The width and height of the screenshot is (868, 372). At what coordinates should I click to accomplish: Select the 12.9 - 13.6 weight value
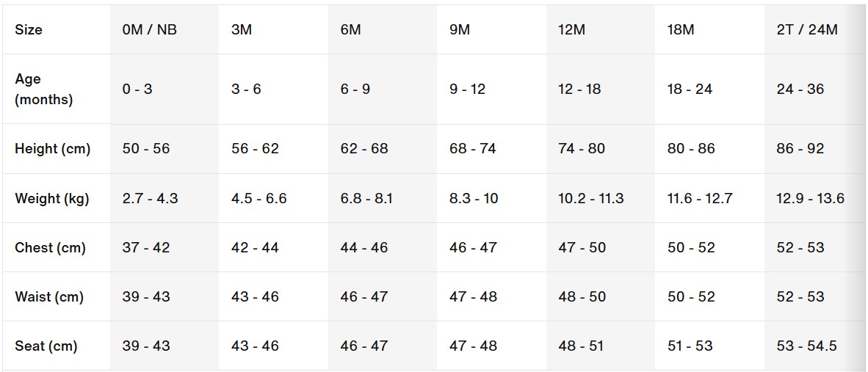[810, 198]
